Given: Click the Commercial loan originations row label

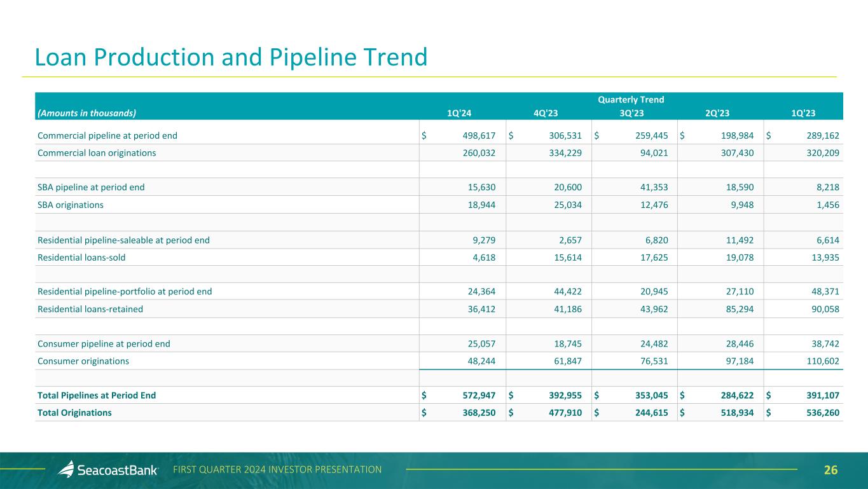Looking at the screenshot, I should pyautogui.click(x=97, y=153).
